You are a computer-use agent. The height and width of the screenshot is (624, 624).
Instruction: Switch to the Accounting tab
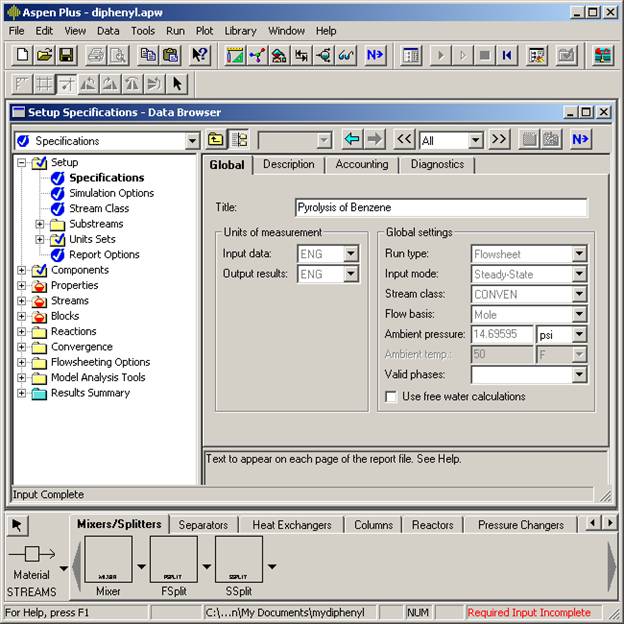click(361, 164)
